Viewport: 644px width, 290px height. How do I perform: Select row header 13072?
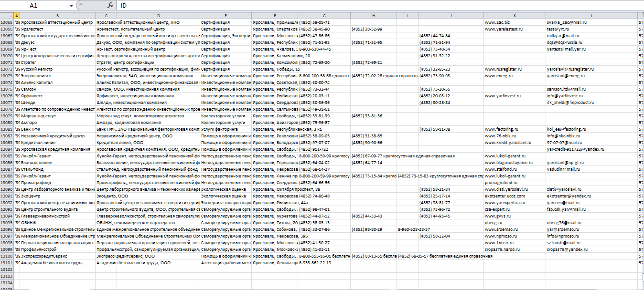click(x=7, y=69)
